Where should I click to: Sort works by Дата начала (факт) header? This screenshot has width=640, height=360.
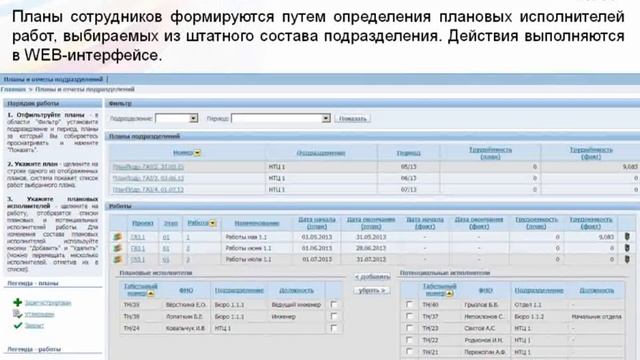pos(425,223)
